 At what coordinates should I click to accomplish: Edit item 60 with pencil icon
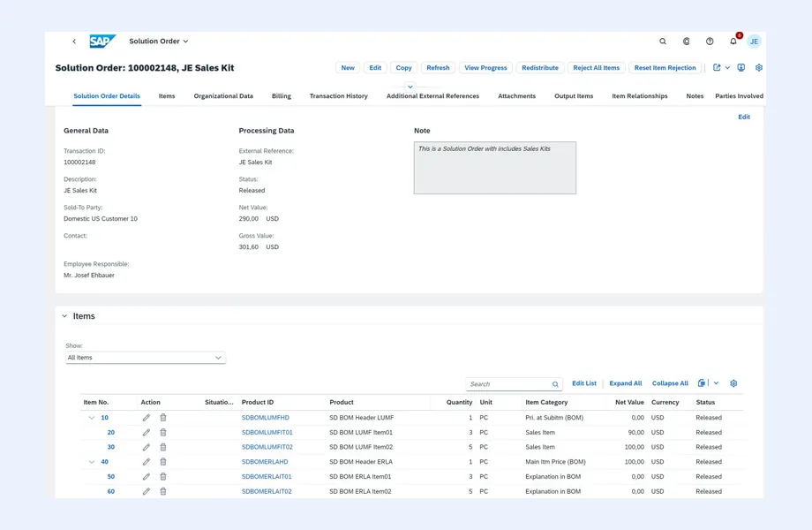pyautogui.click(x=146, y=491)
